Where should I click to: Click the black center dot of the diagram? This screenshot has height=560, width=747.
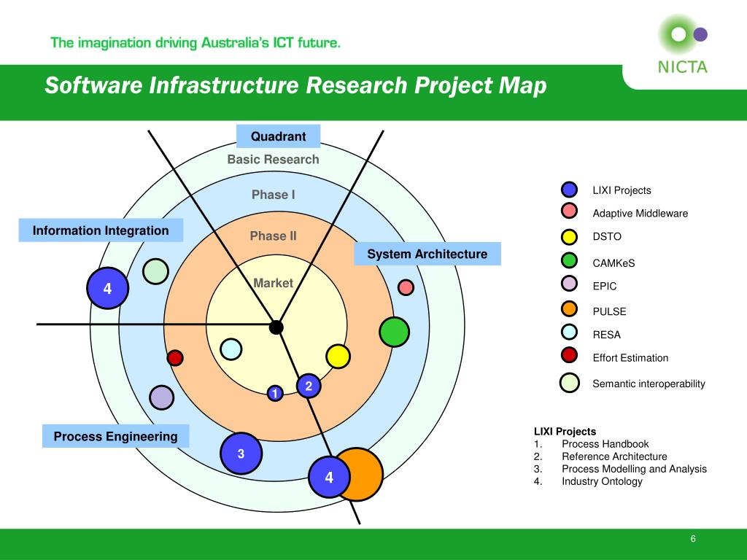276,327
